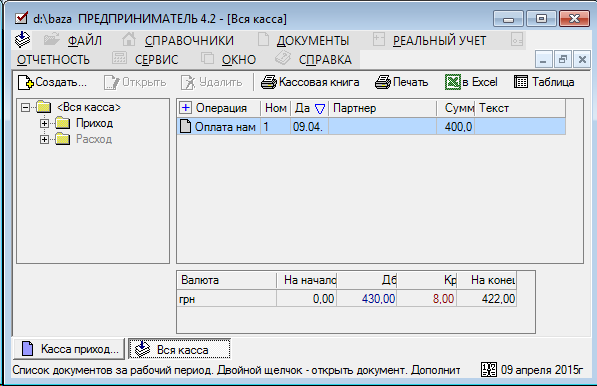Restore the inner document window

(x=563, y=59)
